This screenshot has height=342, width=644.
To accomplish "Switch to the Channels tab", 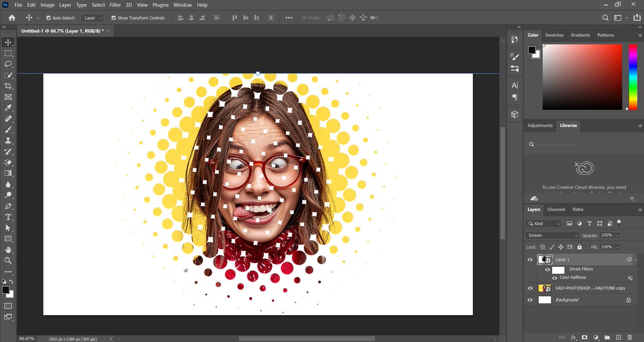I will [556, 209].
